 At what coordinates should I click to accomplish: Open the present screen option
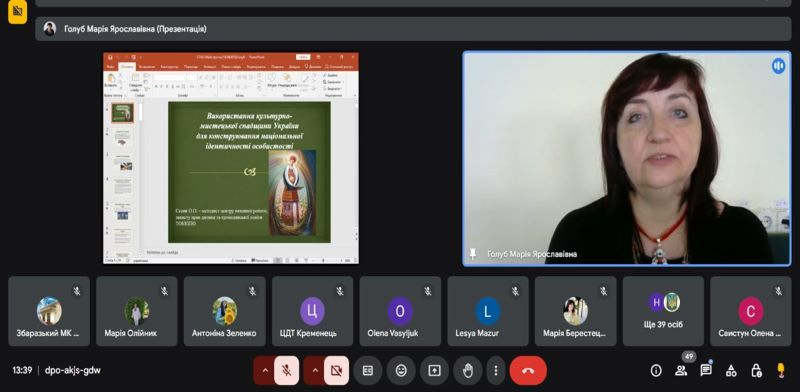coord(434,371)
